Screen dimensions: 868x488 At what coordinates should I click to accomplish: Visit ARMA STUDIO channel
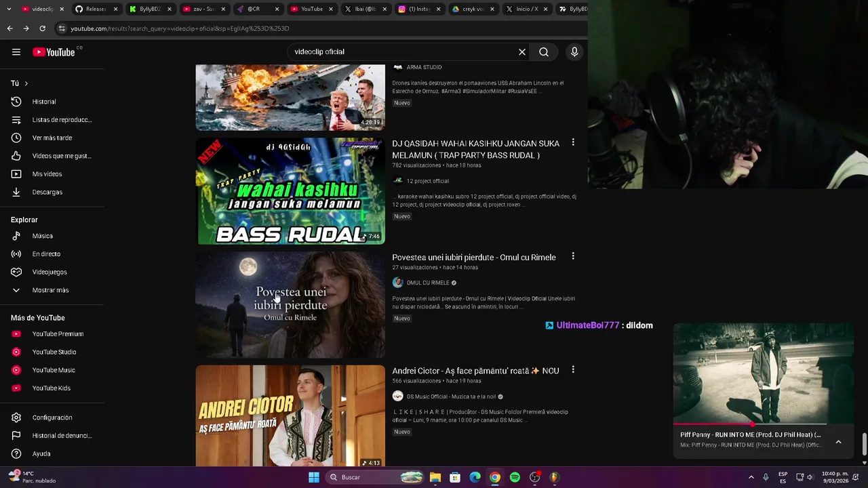pyautogui.click(x=424, y=67)
